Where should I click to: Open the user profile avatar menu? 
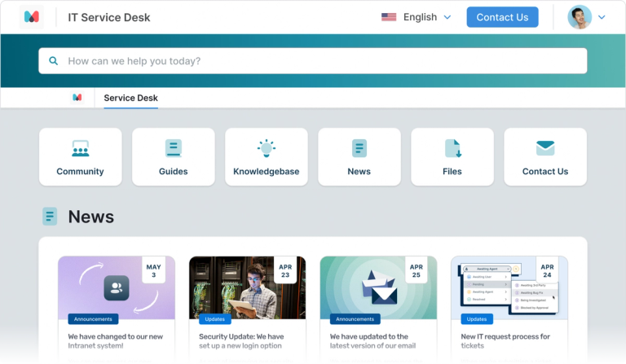tap(580, 17)
